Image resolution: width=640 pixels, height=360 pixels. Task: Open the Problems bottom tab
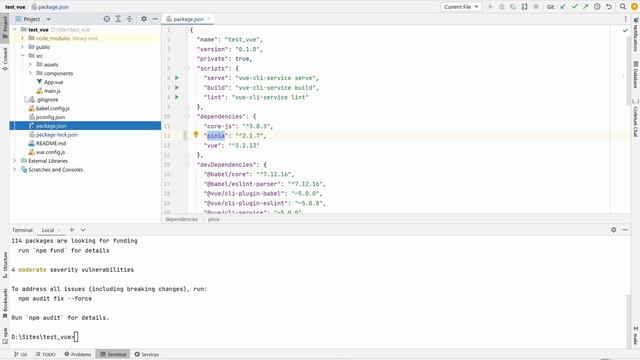click(78, 354)
